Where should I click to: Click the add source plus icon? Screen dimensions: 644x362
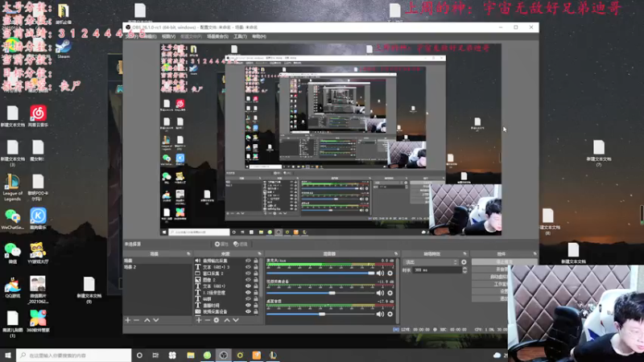199,319
